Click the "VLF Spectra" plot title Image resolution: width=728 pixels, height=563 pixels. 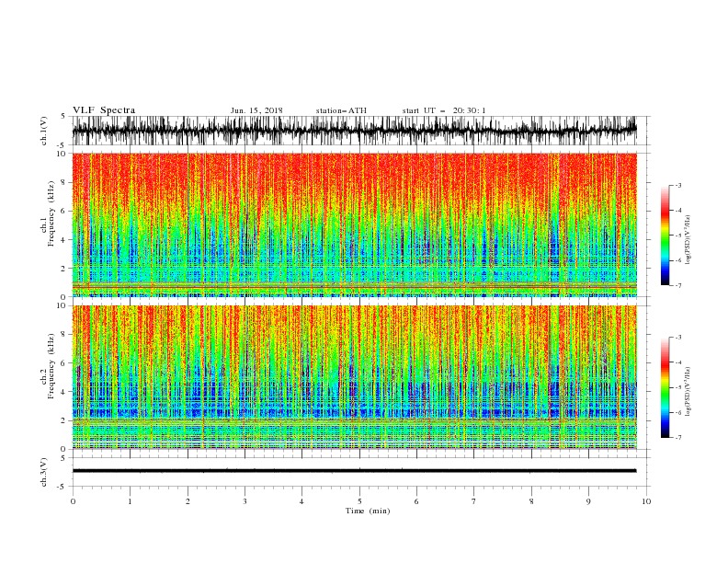point(104,110)
